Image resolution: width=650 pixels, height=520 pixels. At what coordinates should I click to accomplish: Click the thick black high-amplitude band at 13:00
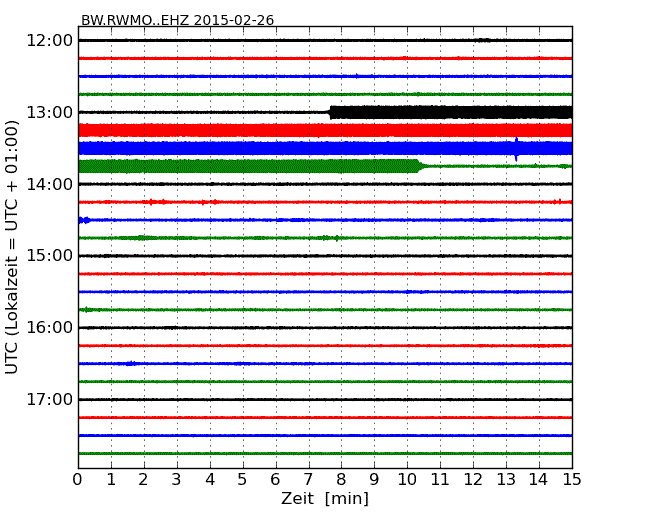[451, 112]
